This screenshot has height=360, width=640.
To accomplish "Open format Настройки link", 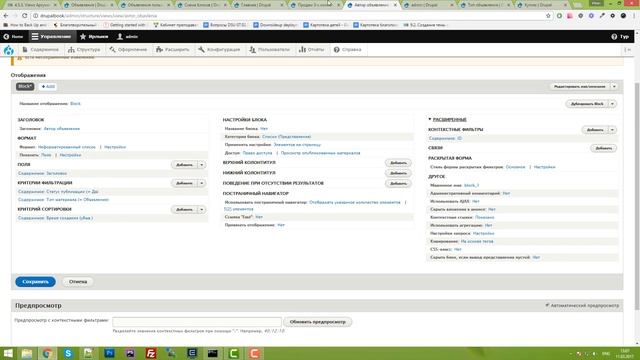I will click(x=115, y=147).
